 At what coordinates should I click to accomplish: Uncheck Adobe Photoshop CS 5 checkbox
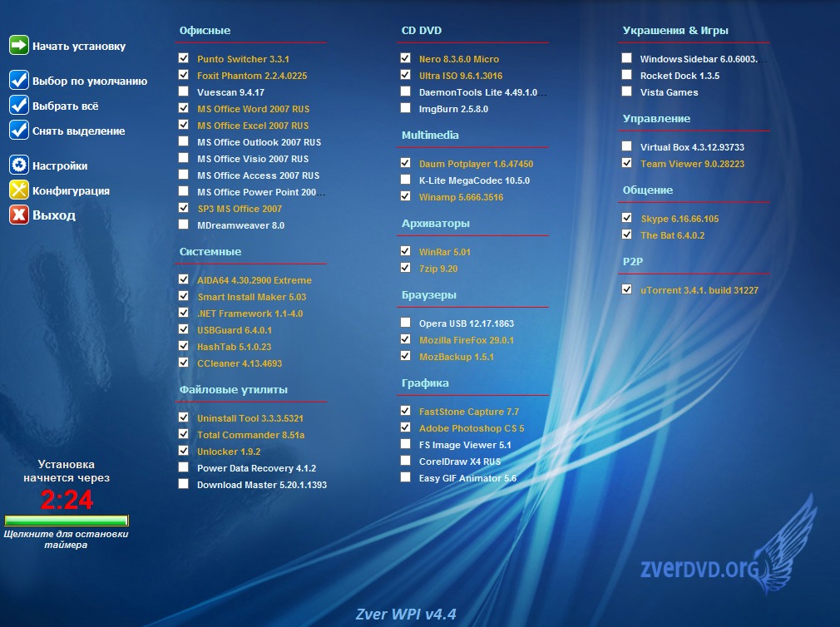(x=405, y=427)
